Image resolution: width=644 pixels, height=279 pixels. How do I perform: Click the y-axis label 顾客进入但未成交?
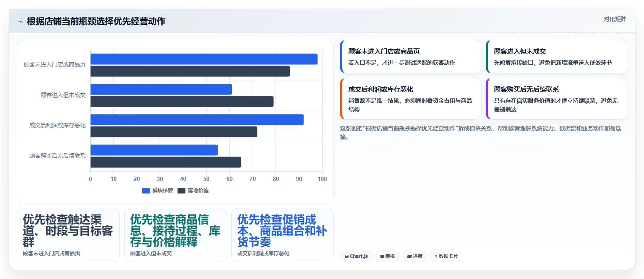click(x=63, y=95)
